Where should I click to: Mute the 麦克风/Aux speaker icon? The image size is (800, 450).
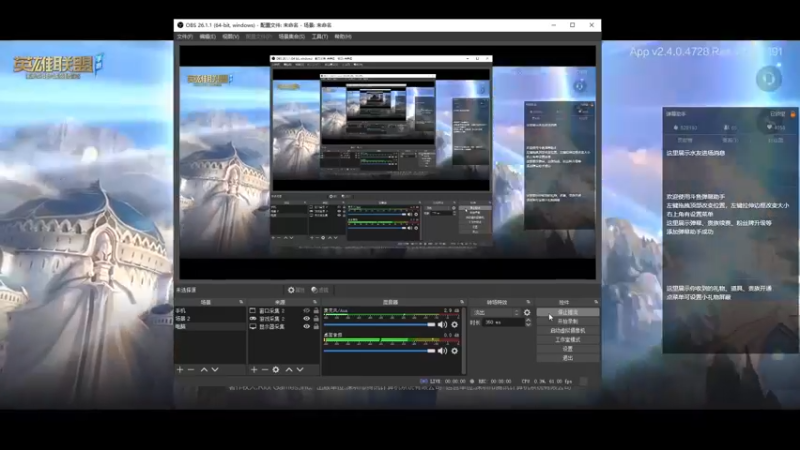pos(442,324)
